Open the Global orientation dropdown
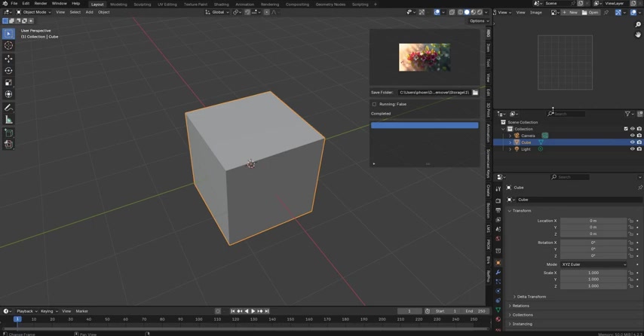This screenshot has height=336, width=644. coord(217,12)
